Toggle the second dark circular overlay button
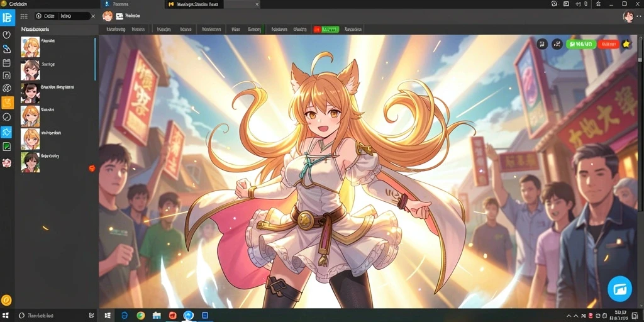The height and width of the screenshot is (322, 644). click(x=557, y=44)
